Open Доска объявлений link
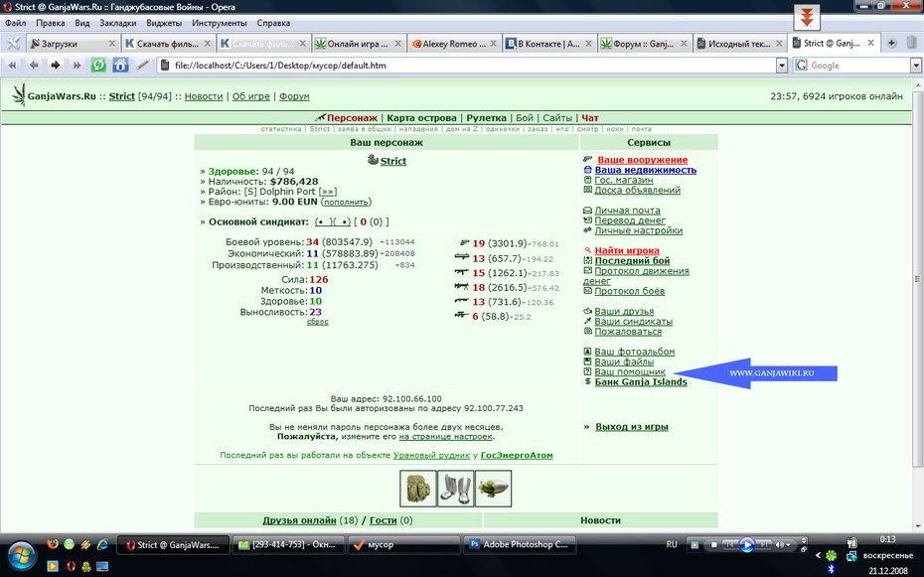This screenshot has height=577, width=924. 637,190
